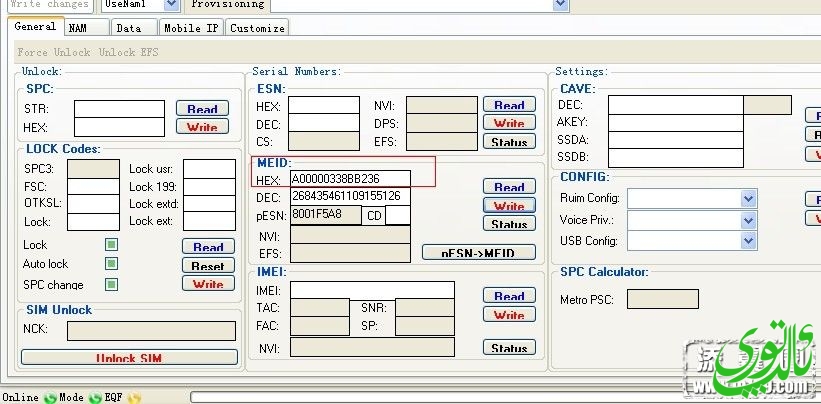The height and width of the screenshot is (404, 821).
Task: Read the LOCK Codes values
Action: pos(208,246)
